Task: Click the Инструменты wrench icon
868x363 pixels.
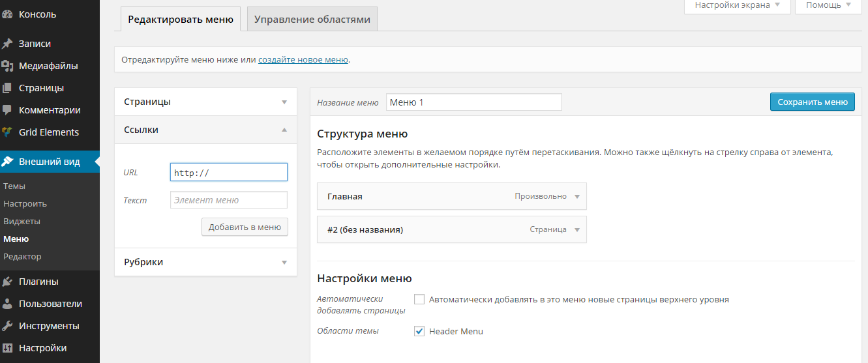Action: 8,326
